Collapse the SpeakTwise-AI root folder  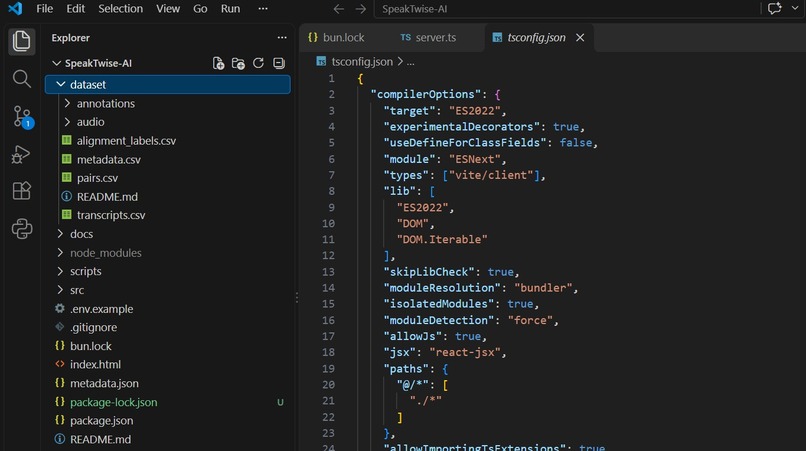tap(57, 63)
